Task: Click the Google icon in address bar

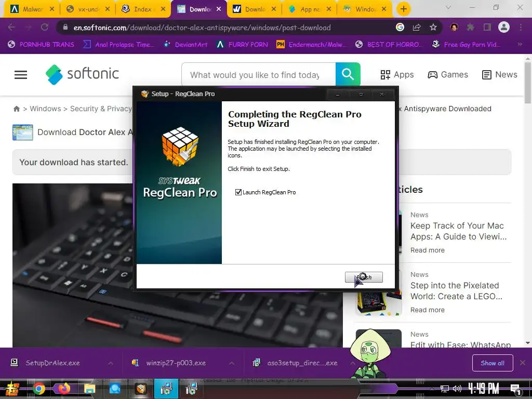Action: [400, 27]
